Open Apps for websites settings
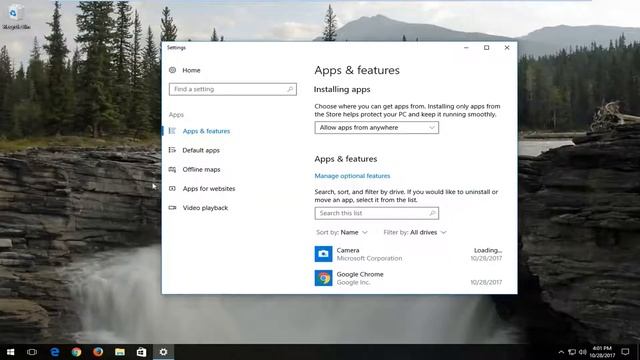 tap(209, 189)
